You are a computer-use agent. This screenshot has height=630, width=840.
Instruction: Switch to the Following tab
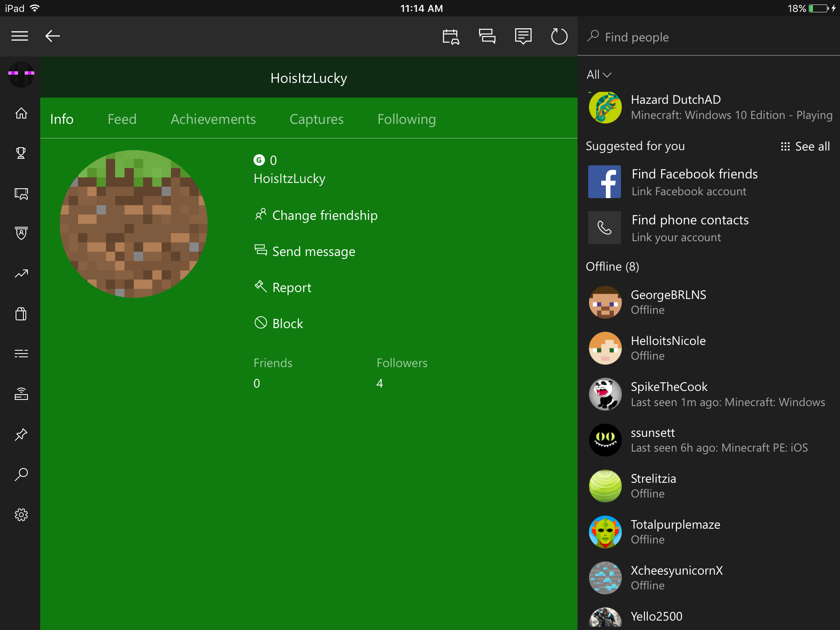click(406, 119)
